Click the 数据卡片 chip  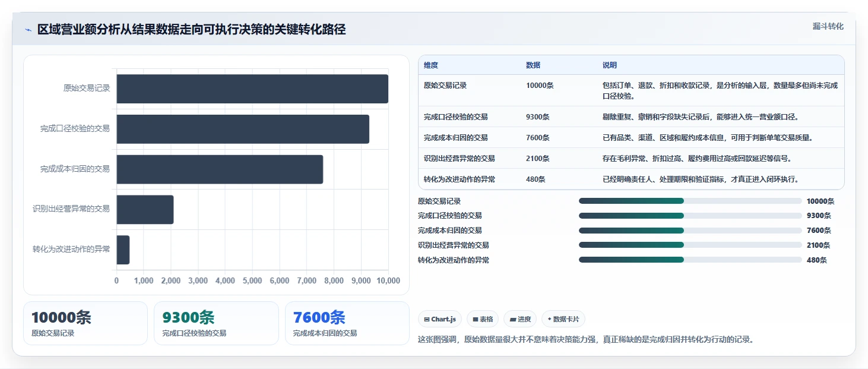(x=563, y=319)
